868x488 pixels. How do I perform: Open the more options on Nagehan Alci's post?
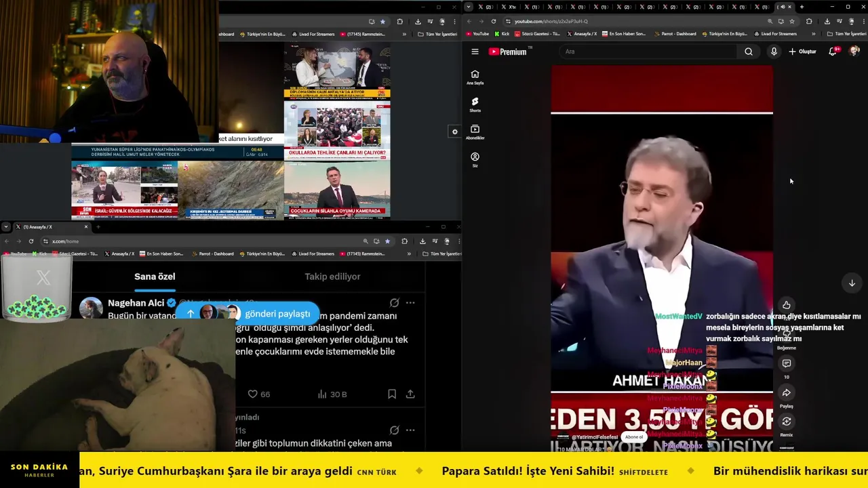pos(410,303)
